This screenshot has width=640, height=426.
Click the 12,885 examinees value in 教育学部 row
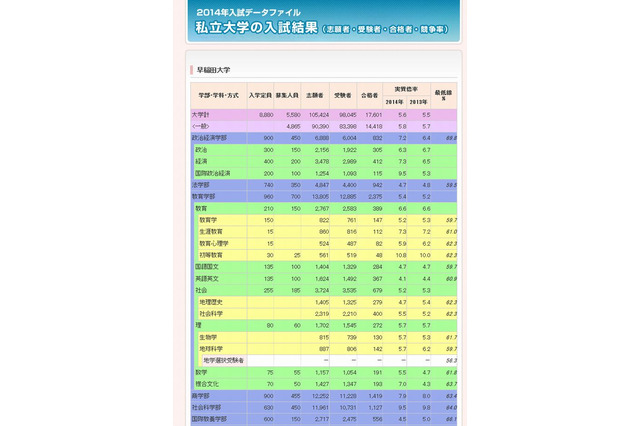point(348,197)
